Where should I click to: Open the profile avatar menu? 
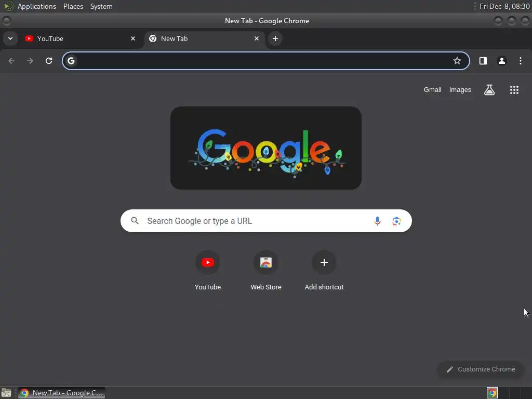coord(502,61)
